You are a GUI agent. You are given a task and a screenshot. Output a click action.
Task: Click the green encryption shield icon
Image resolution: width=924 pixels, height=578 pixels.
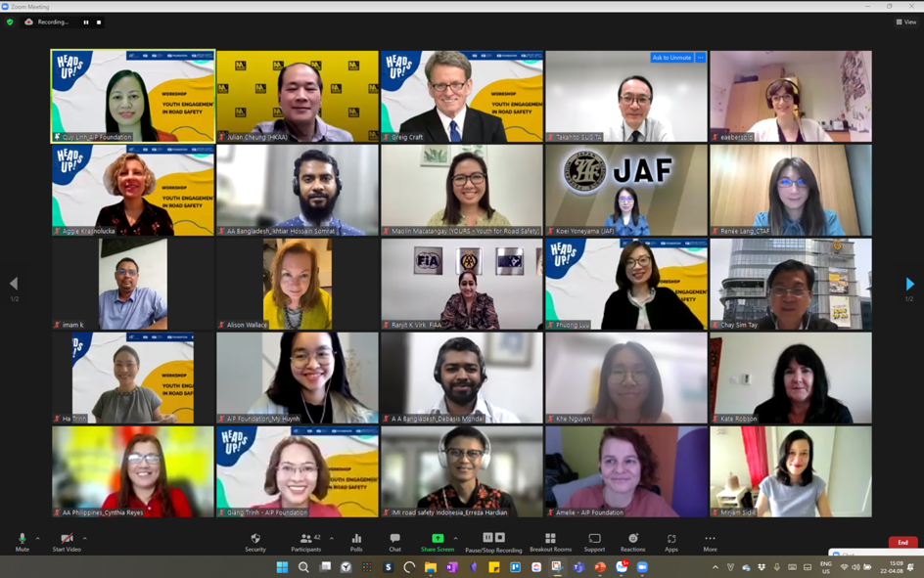[x=10, y=22]
